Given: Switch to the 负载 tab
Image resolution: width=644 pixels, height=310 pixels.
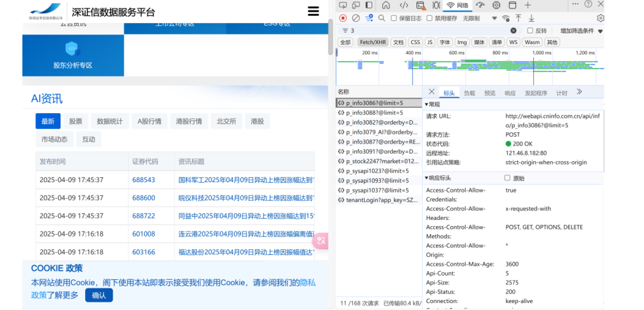Looking at the screenshot, I should (x=469, y=93).
